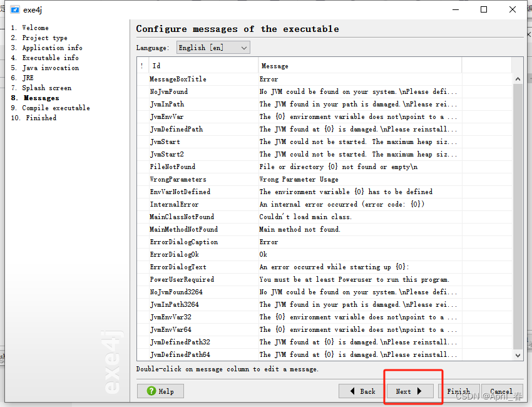
Task: Select the JvmInPath3264 row id
Action: coord(175,304)
